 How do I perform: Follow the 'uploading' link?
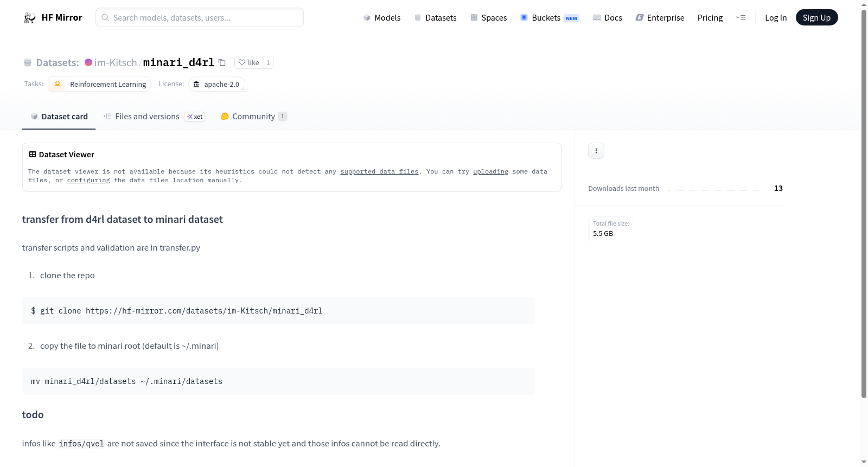click(490, 171)
